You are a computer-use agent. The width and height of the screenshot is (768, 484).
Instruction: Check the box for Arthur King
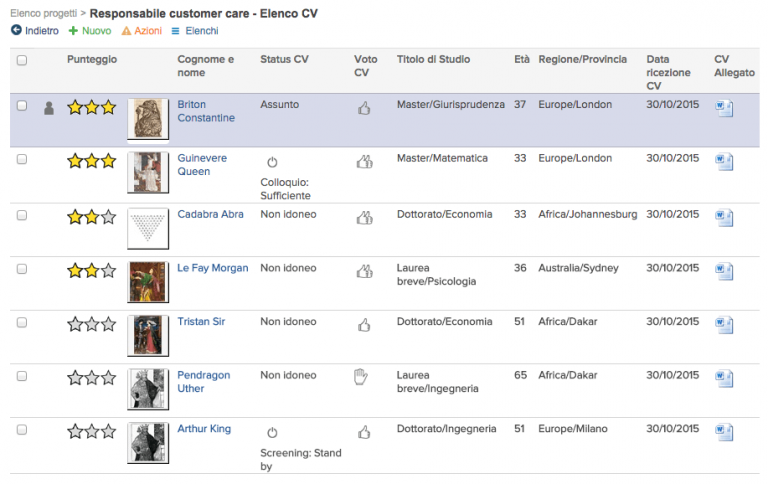coord(22,430)
